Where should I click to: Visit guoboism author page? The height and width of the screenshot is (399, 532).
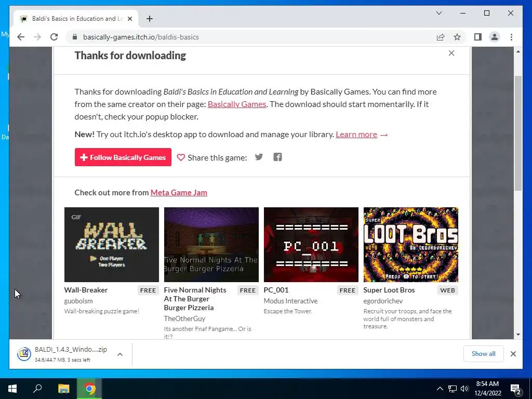pyautogui.click(x=78, y=301)
